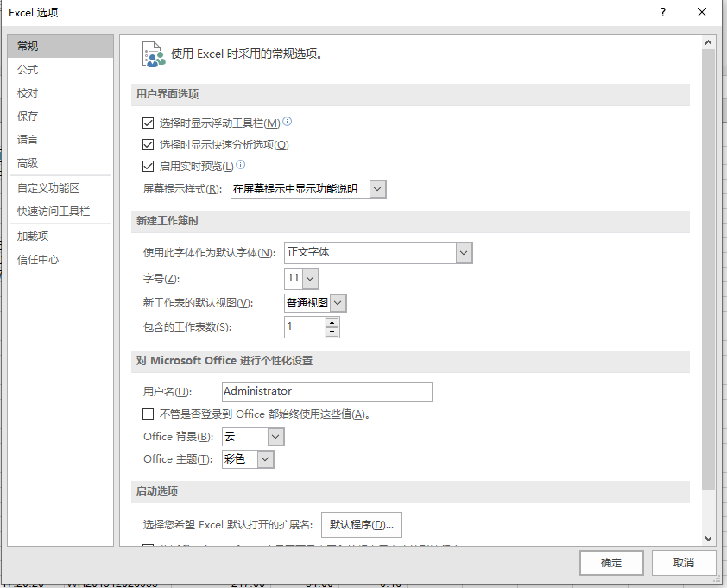The height and width of the screenshot is (588, 727).
Task: Cancel with 取消 button
Action: 684,562
